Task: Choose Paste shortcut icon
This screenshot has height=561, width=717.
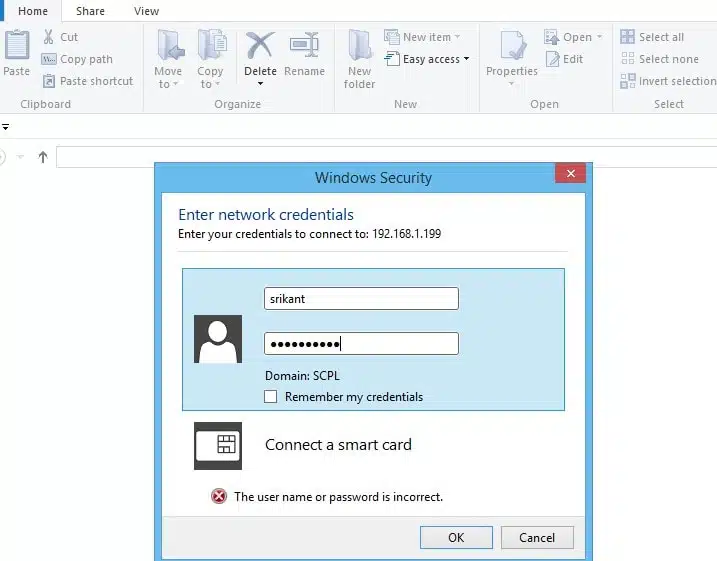Action: [x=48, y=81]
